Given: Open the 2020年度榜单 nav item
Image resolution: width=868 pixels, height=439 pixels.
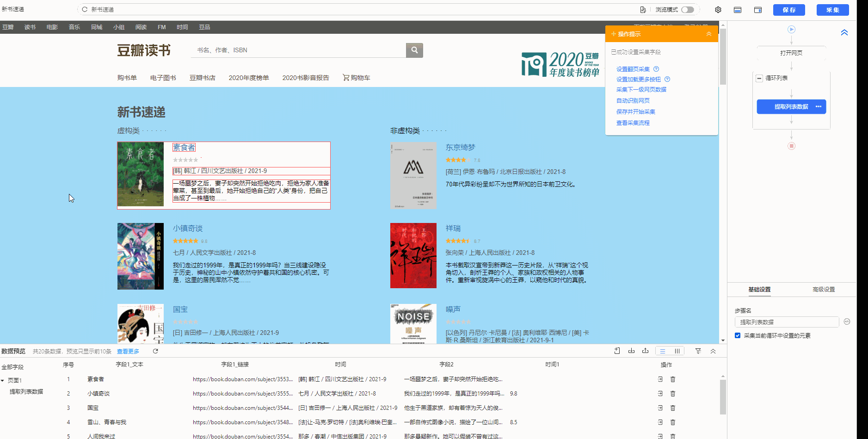Looking at the screenshot, I should tap(249, 78).
